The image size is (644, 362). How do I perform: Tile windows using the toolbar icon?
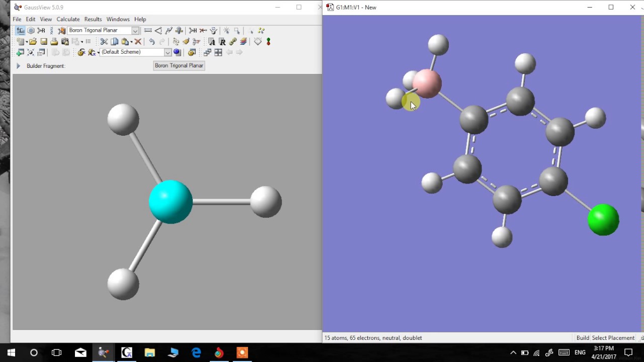(218, 52)
